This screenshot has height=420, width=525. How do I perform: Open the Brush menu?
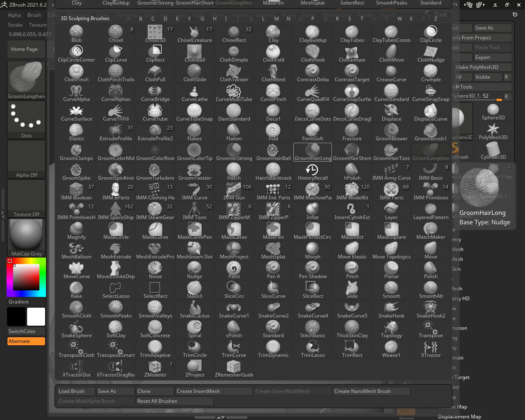pos(34,15)
